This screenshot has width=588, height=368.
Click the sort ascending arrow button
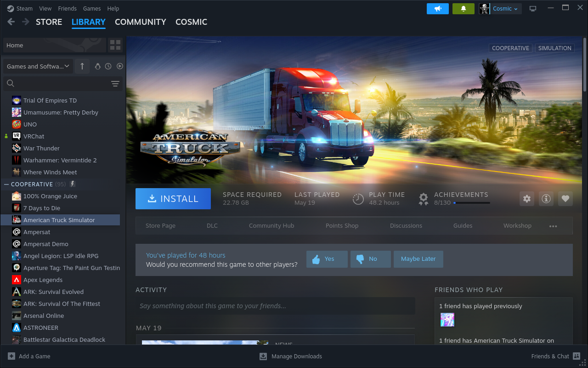[x=82, y=66]
